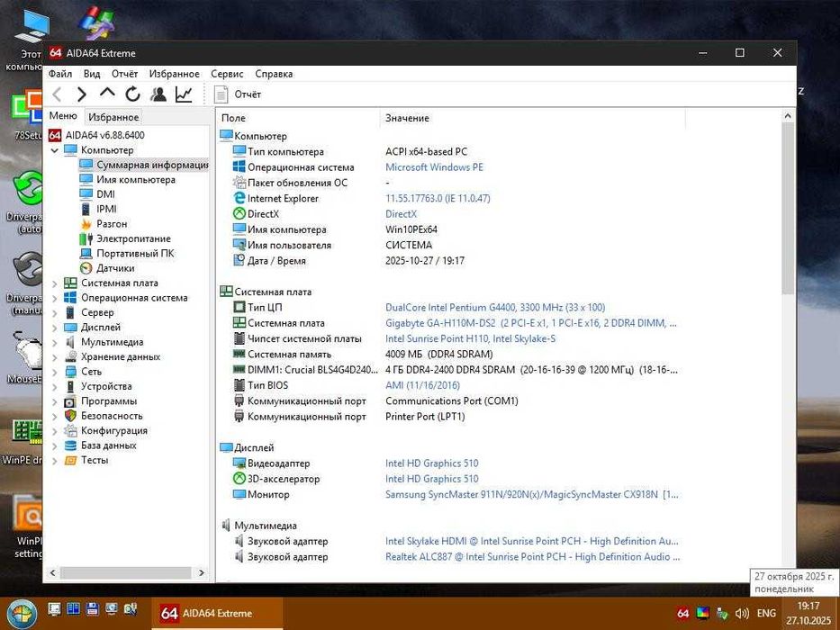
Task: Open the graph chart toolbar icon
Action: (x=184, y=94)
